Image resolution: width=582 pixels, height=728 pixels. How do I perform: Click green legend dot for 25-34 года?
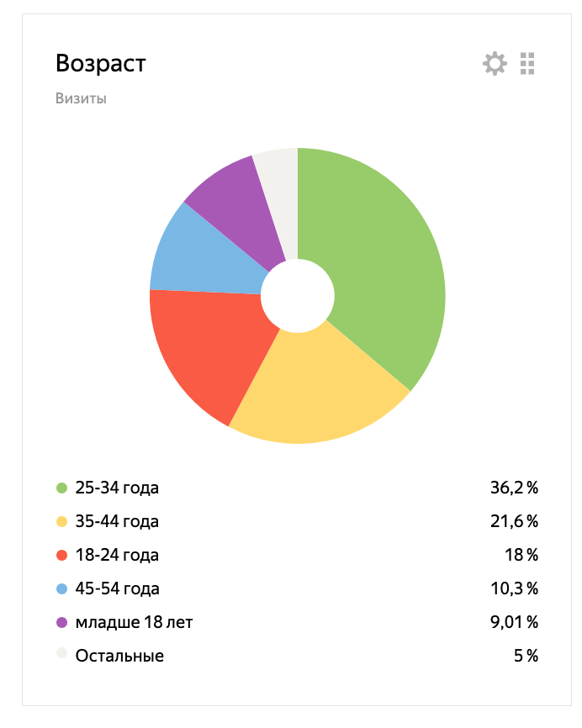click(61, 488)
